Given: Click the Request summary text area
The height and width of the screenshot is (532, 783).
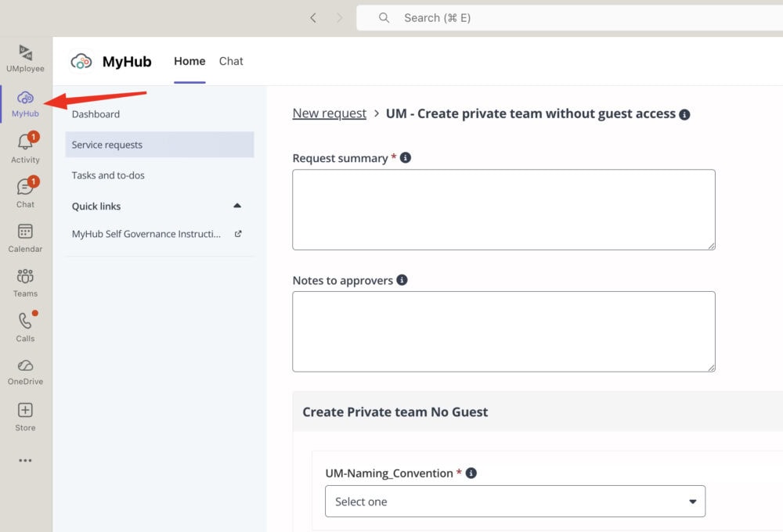Looking at the screenshot, I should [503, 210].
